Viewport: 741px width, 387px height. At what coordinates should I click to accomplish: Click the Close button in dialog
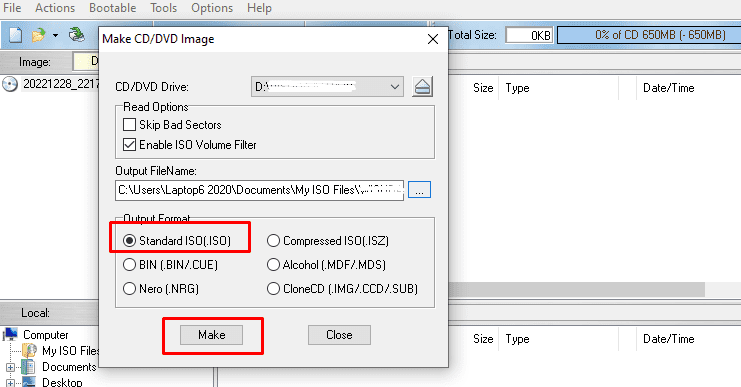click(339, 335)
